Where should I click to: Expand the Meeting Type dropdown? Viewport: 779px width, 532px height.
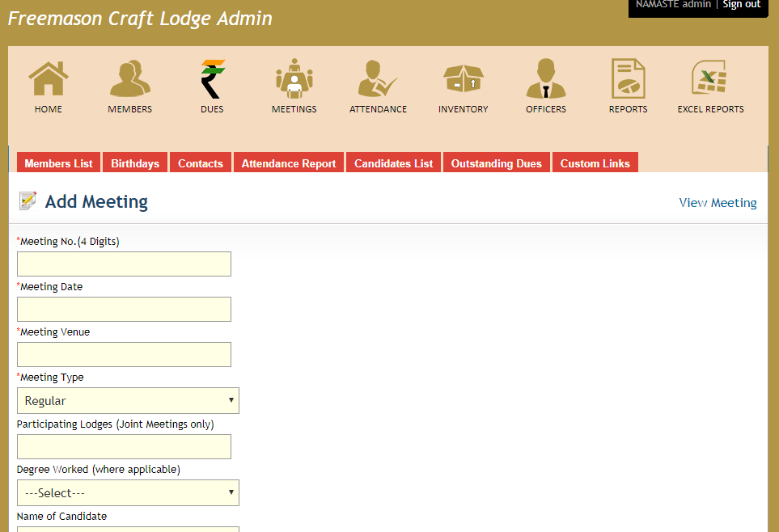click(x=128, y=401)
